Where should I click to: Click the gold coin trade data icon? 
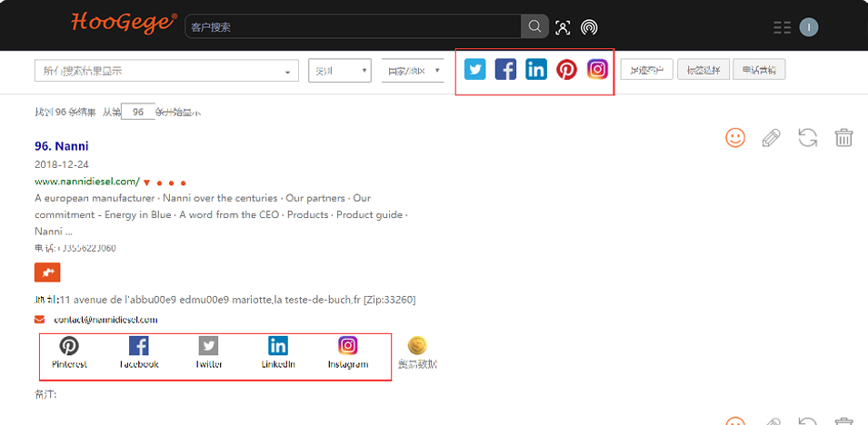(x=417, y=346)
